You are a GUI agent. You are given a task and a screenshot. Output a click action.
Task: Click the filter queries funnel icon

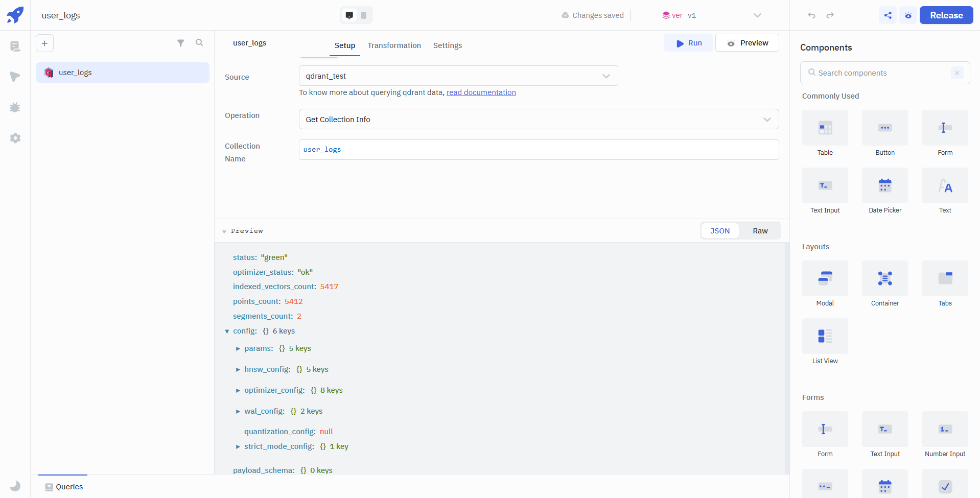tap(180, 43)
